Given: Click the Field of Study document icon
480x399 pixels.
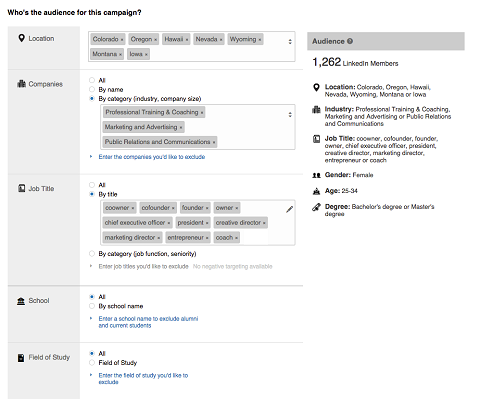Looking at the screenshot, I should click(x=21, y=358).
